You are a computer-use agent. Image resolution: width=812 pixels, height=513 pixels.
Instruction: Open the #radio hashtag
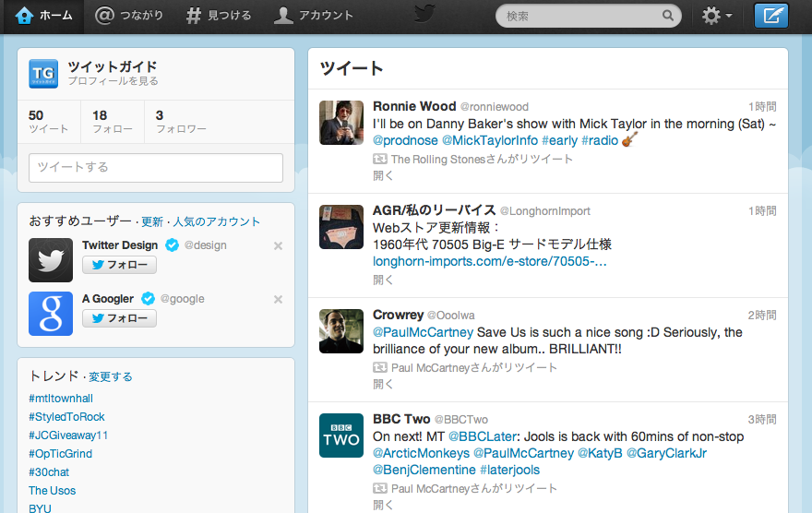pyautogui.click(x=600, y=140)
